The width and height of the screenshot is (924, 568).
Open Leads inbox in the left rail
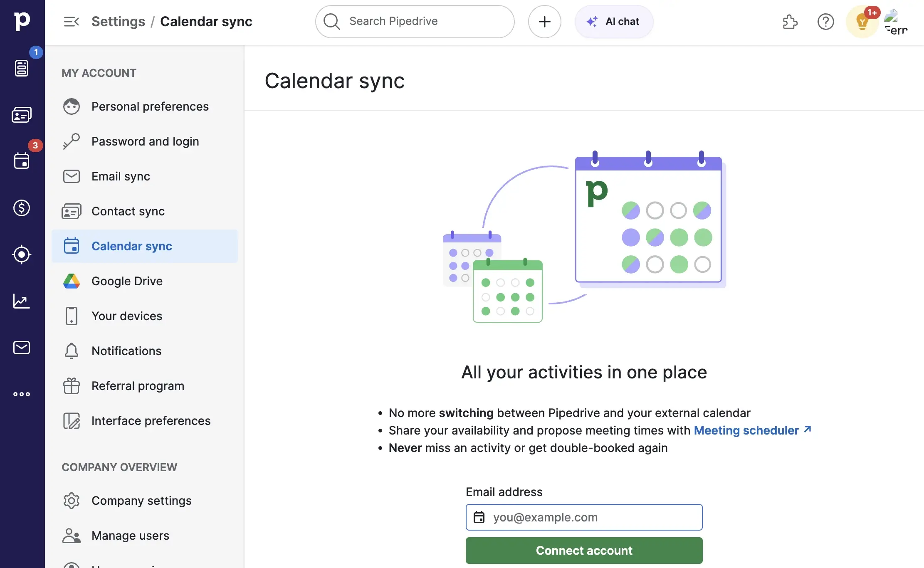click(22, 68)
